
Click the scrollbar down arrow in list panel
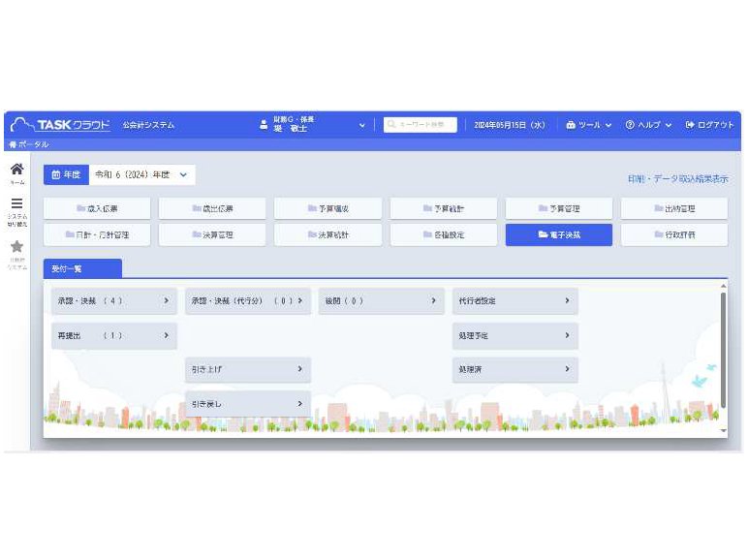pyautogui.click(x=724, y=431)
